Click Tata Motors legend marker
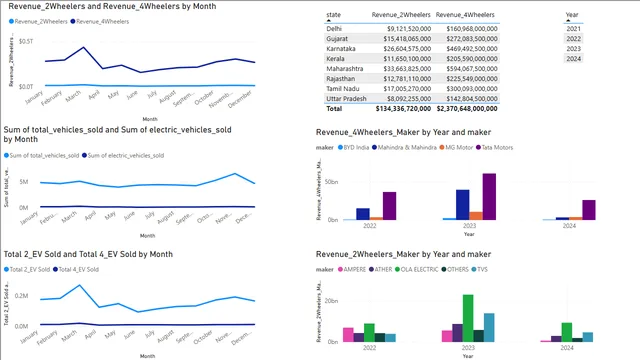Image resolution: width=640 pixels, height=360 pixels. tap(478, 147)
